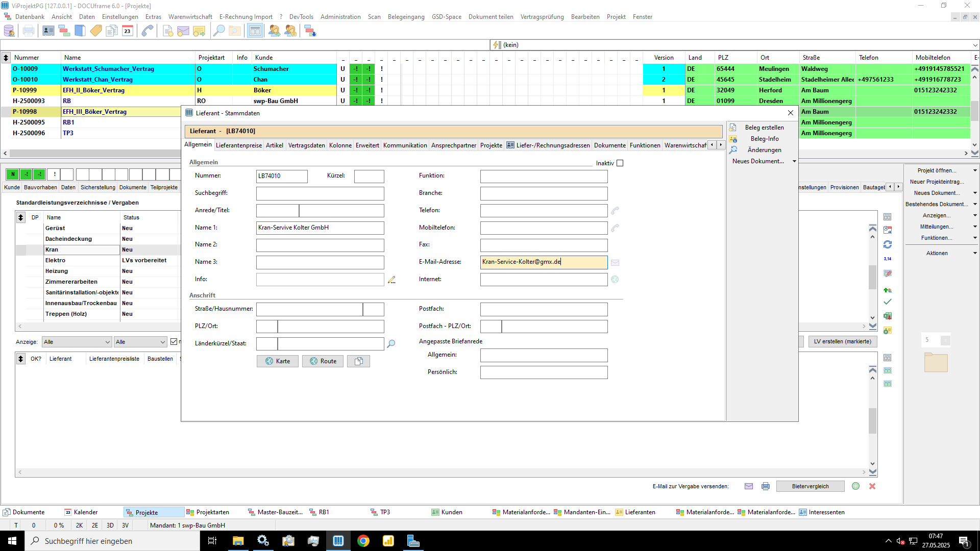The height and width of the screenshot is (551, 980).
Task: Click the green checkmark icon in Vergaben sidebar
Action: 888,302
